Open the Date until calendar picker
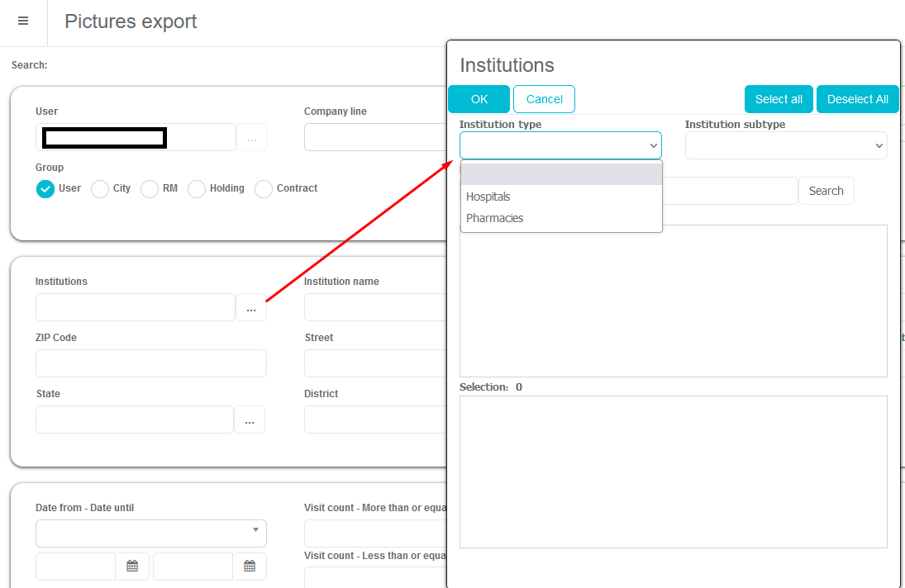 pos(250,567)
